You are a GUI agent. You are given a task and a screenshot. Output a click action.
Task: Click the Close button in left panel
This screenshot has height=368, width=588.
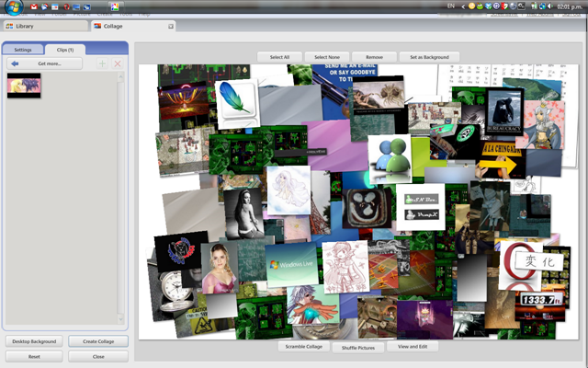(98, 356)
